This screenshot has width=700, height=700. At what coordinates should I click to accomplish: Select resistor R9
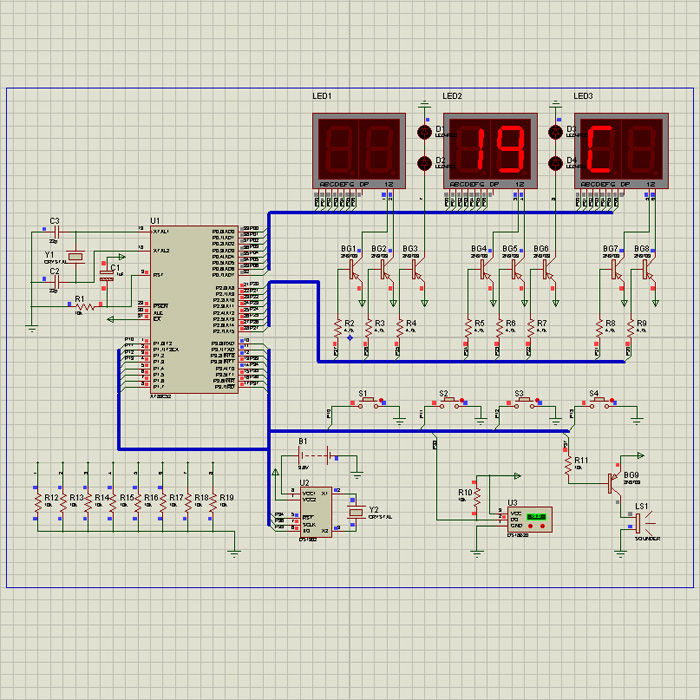630,329
